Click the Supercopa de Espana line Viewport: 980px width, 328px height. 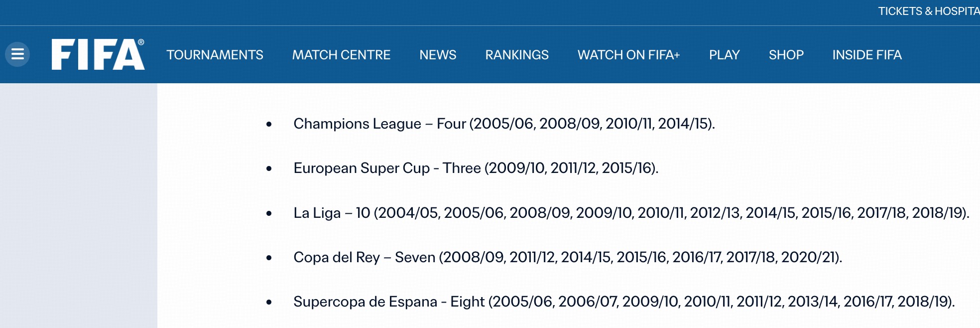[x=624, y=302]
